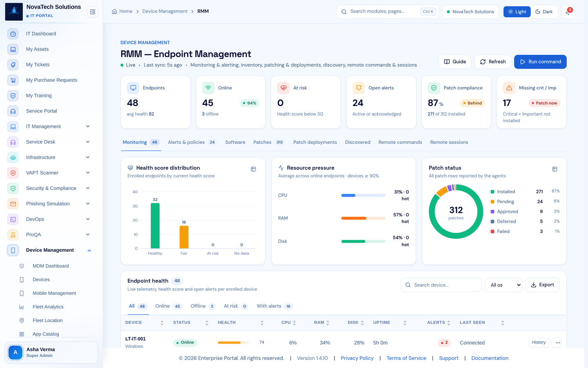Switch to Dark theme
588x368 pixels.
(544, 12)
